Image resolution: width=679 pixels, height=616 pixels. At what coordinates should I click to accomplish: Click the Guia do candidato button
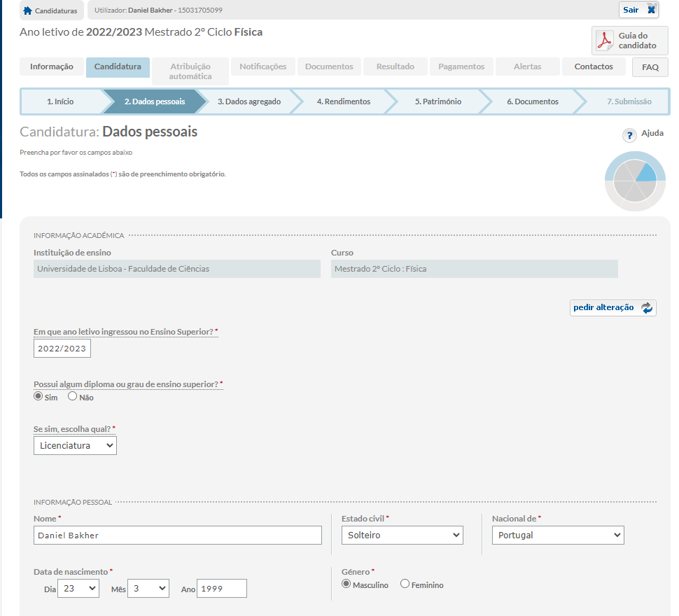[629, 41]
